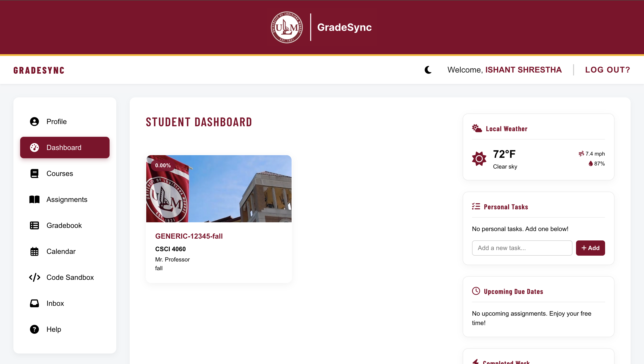Open the Gradebook page

click(x=65, y=226)
